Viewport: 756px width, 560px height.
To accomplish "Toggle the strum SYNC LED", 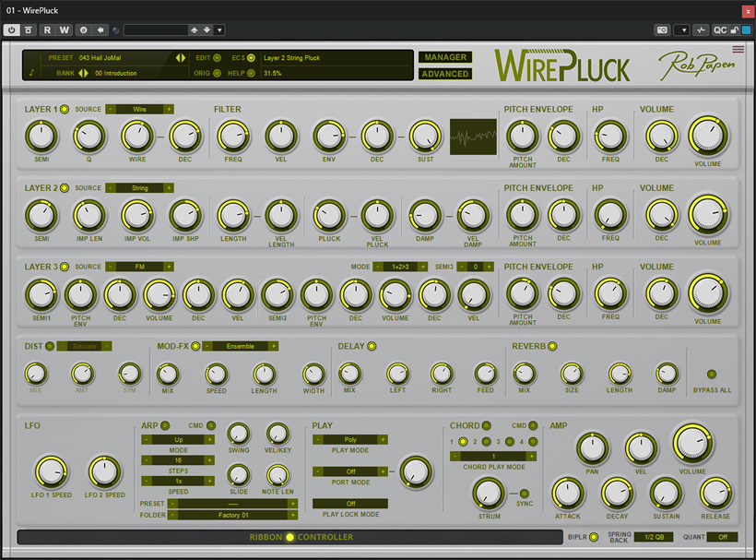I will [524, 494].
